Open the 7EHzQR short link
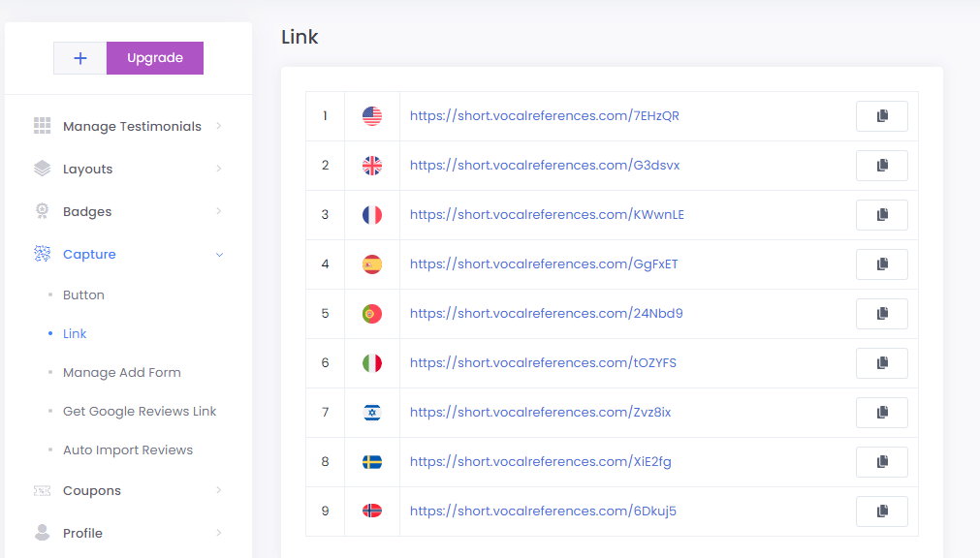980x558 pixels. pos(545,115)
